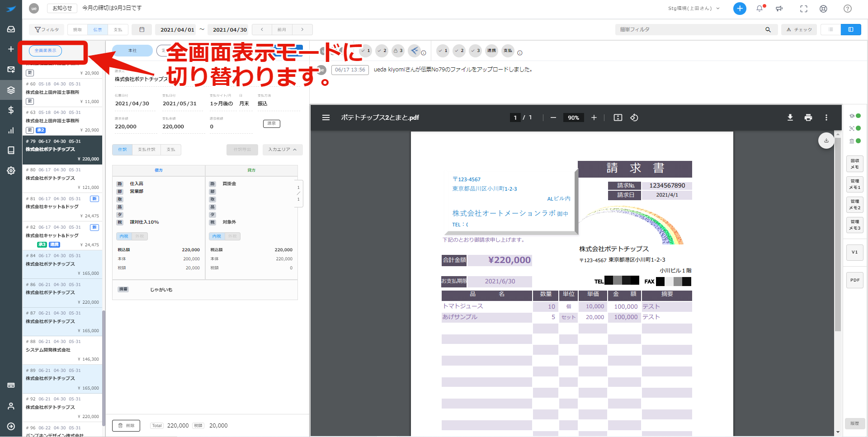The height and width of the screenshot is (437, 868).
Task: Click fit to page icon in PDF toolbar
Action: (x=618, y=117)
